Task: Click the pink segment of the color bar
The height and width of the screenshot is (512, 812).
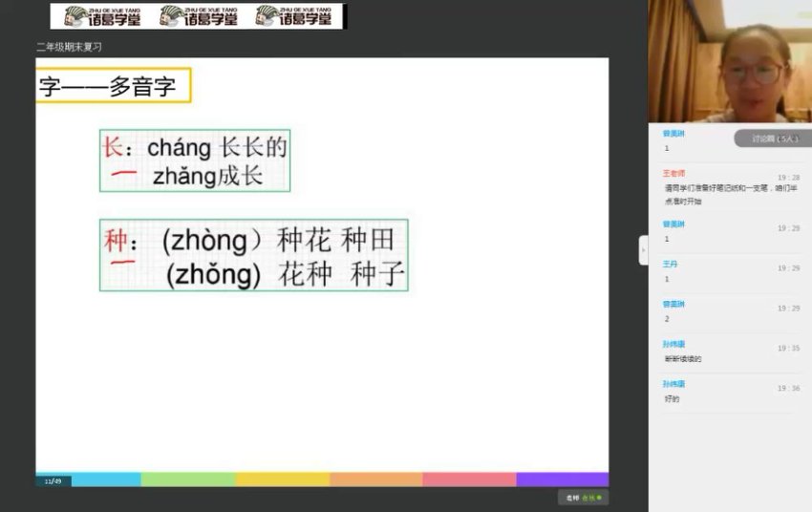Action: pos(469,480)
